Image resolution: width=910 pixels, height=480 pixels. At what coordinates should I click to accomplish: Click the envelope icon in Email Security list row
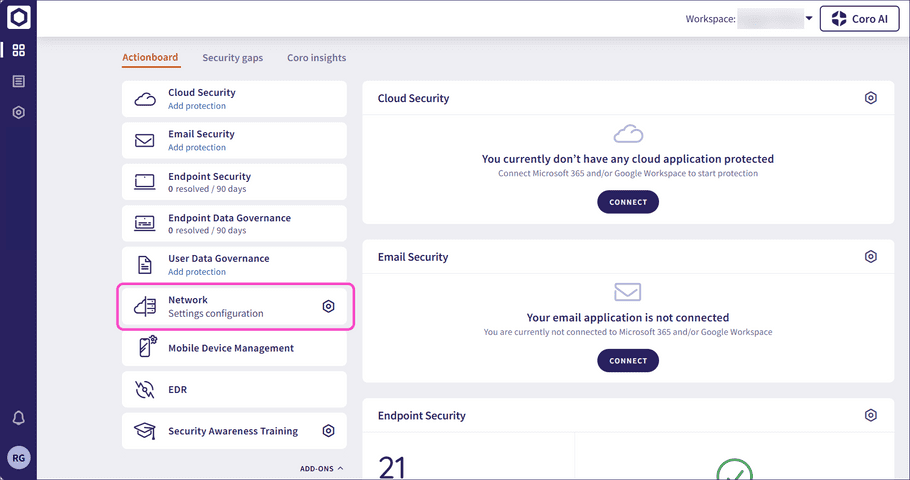click(x=145, y=140)
